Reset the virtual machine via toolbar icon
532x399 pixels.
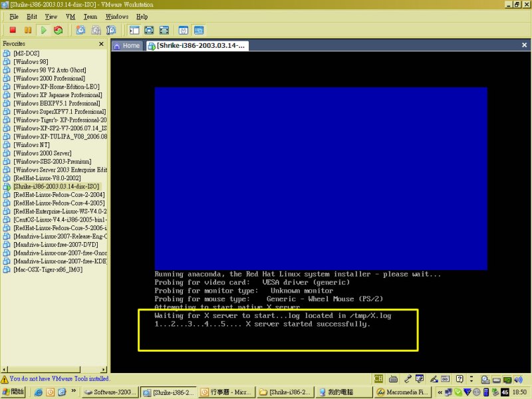(59, 30)
